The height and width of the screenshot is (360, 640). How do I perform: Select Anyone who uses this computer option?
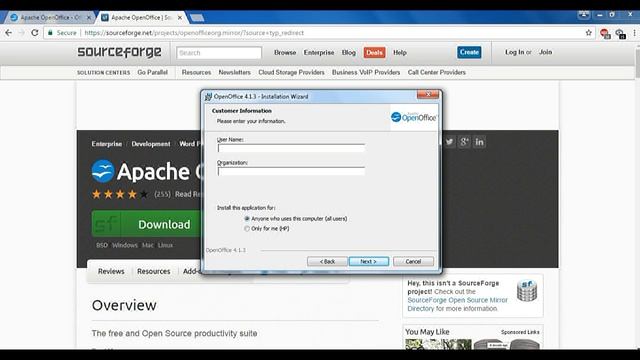(x=247, y=219)
